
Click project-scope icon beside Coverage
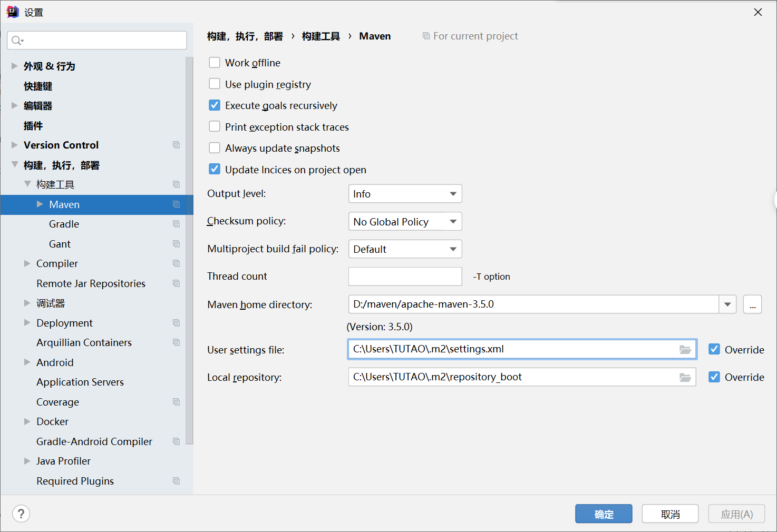point(177,402)
